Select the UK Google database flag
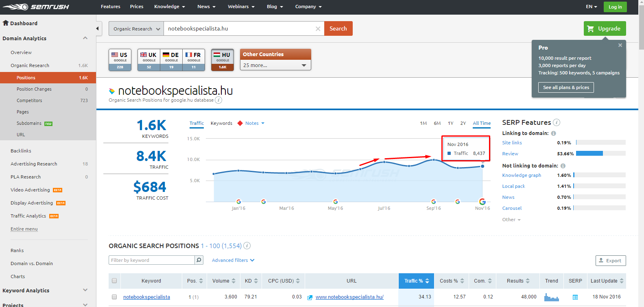Screen dimensions: 644x307 click(x=149, y=60)
